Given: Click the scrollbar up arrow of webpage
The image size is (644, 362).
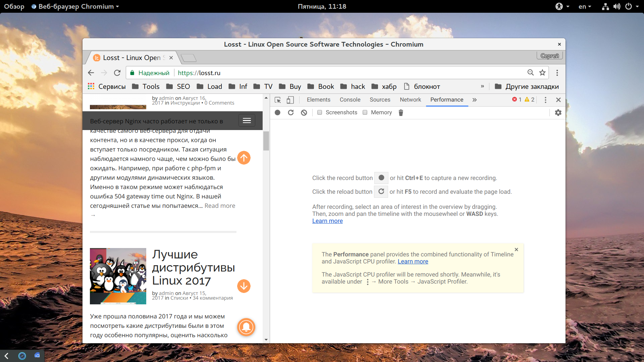Looking at the screenshot, I should click(266, 98).
